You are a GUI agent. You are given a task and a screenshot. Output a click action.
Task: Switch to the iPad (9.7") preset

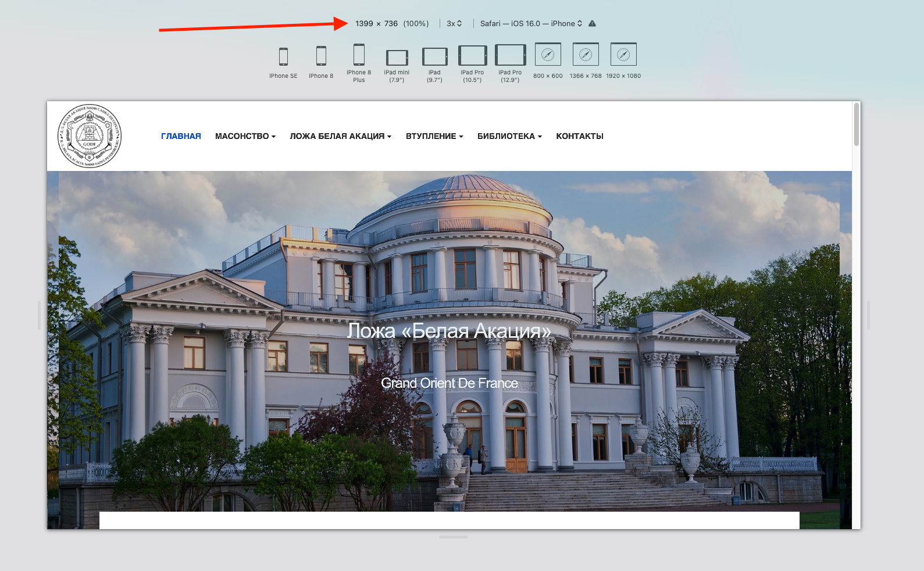pyautogui.click(x=434, y=65)
